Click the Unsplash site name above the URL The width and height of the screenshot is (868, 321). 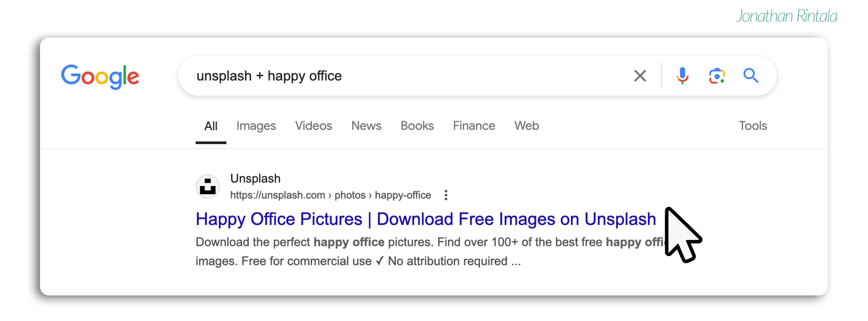255,178
